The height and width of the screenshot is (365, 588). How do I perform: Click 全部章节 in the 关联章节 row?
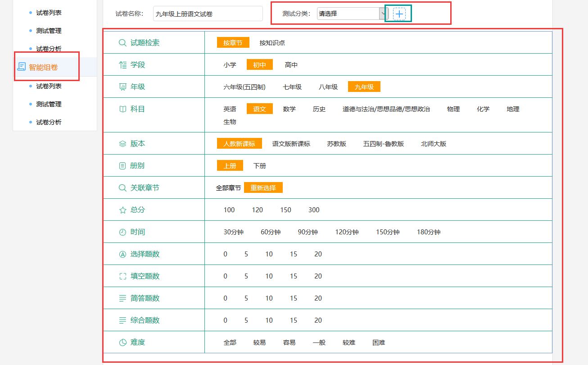(228, 188)
